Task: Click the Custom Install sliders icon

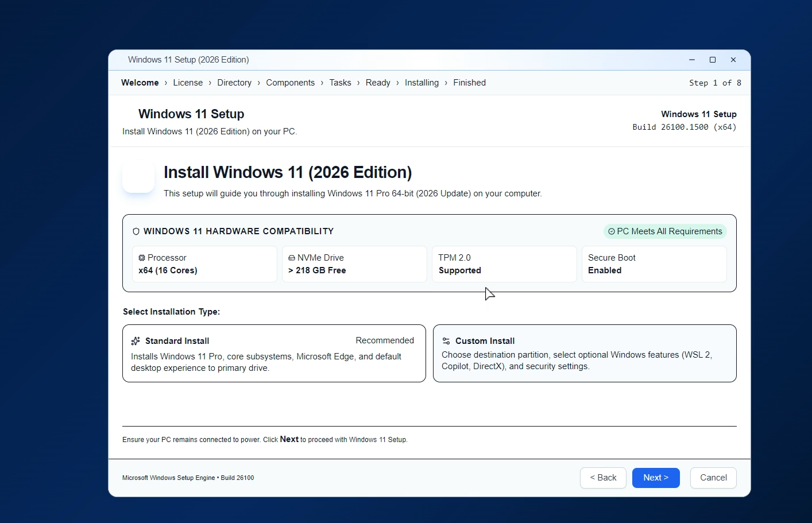Action: (x=446, y=341)
